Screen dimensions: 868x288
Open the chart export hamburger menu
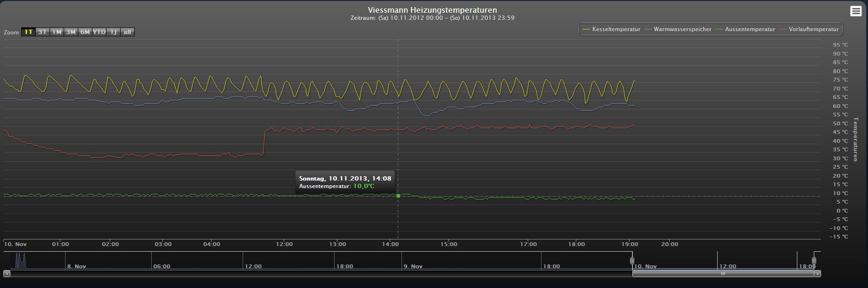click(856, 11)
